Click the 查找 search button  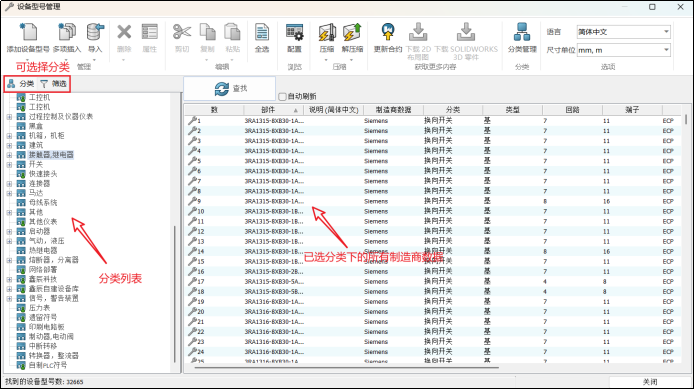point(230,88)
